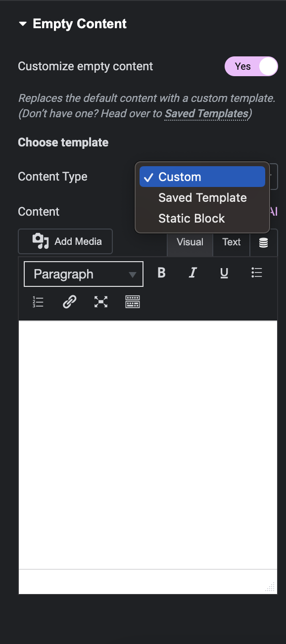The image size is (286, 644).
Task: Open the Paragraph format dropdown
Action: pyautogui.click(x=84, y=274)
